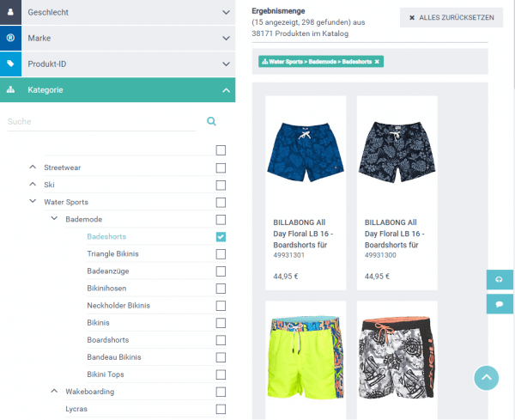
Task: Click the Geschlecht person icon
Action: pyautogui.click(x=10, y=12)
